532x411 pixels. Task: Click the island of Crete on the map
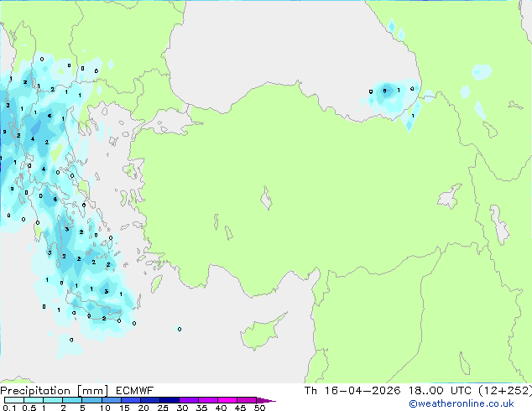pos(93,309)
